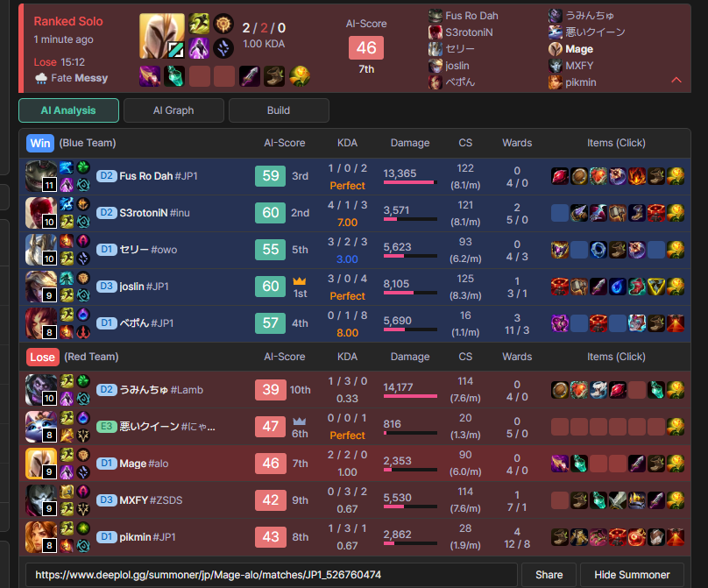
Task: Click pikmin champion portrait in table
Action: (x=41, y=537)
